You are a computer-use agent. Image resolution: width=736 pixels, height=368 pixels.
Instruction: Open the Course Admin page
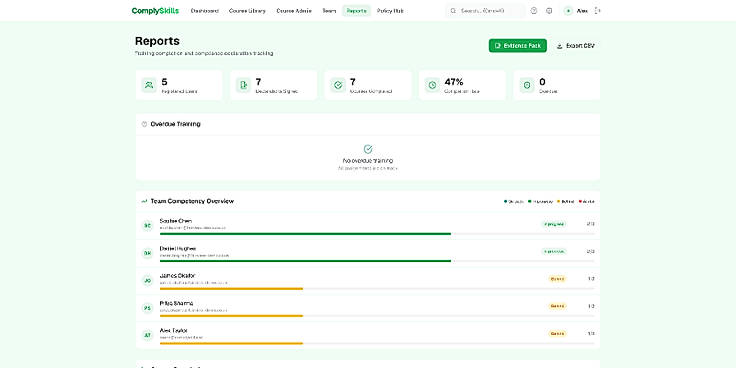(x=294, y=11)
